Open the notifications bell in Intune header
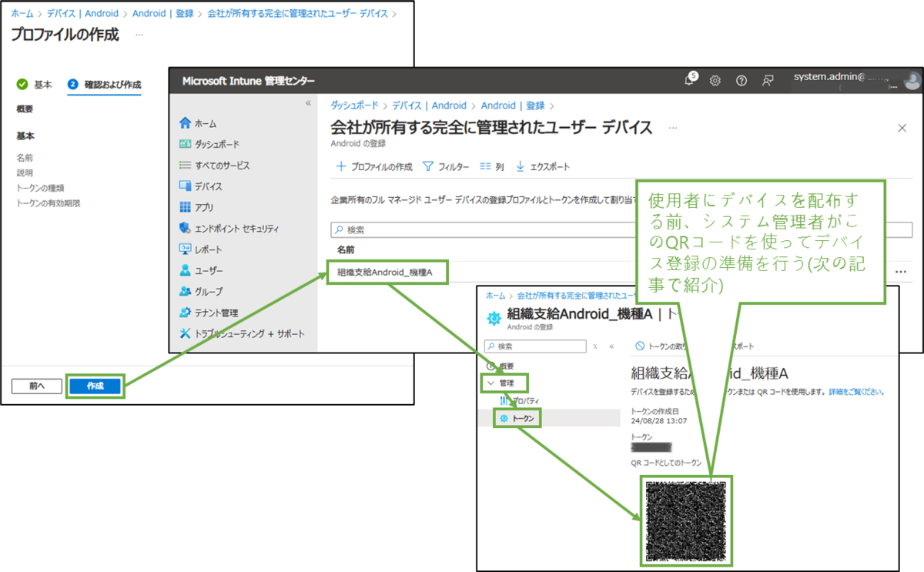The height and width of the screenshot is (572, 924). pos(690,80)
